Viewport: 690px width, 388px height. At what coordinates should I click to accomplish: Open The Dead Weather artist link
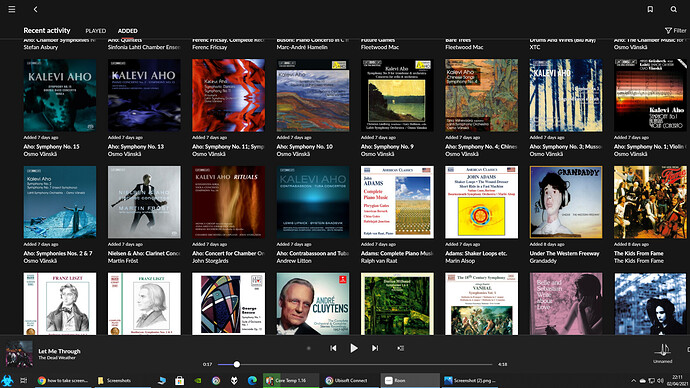(x=57, y=358)
